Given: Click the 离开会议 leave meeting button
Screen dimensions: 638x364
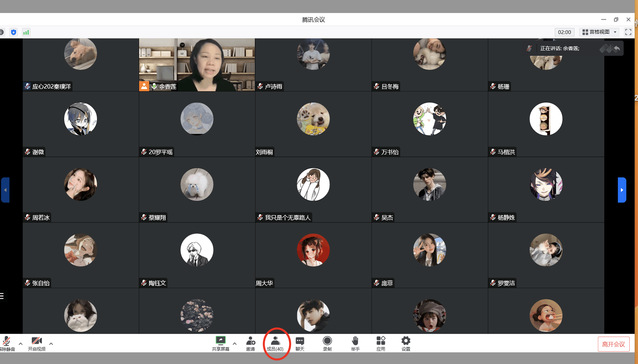Looking at the screenshot, I should (x=613, y=344).
